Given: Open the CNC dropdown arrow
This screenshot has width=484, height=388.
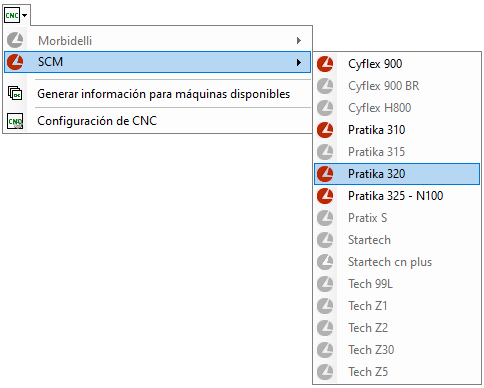Looking at the screenshot, I should click(25, 15).
